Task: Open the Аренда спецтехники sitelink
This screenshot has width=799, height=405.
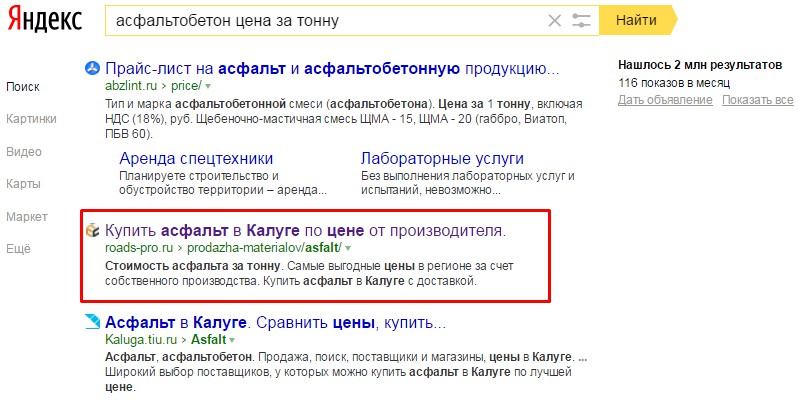Action: coord(196,158)
